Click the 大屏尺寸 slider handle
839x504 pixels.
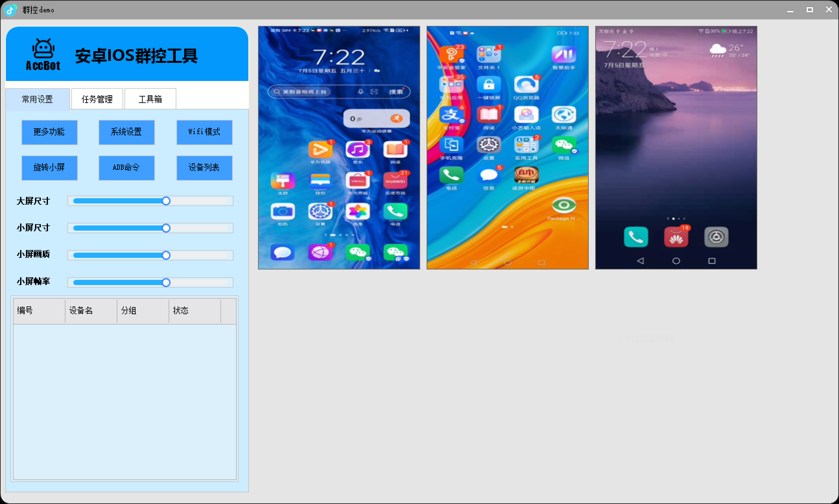(x=166, y=201)
